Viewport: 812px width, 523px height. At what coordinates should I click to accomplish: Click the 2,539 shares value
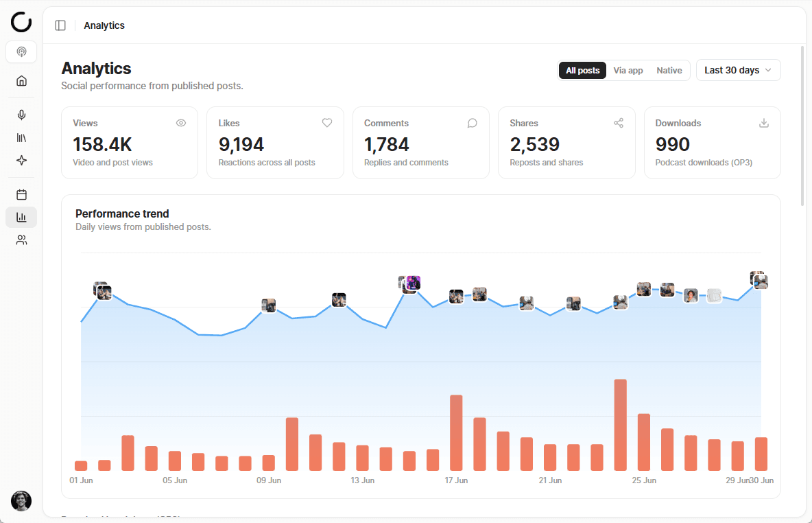[534, 145]
